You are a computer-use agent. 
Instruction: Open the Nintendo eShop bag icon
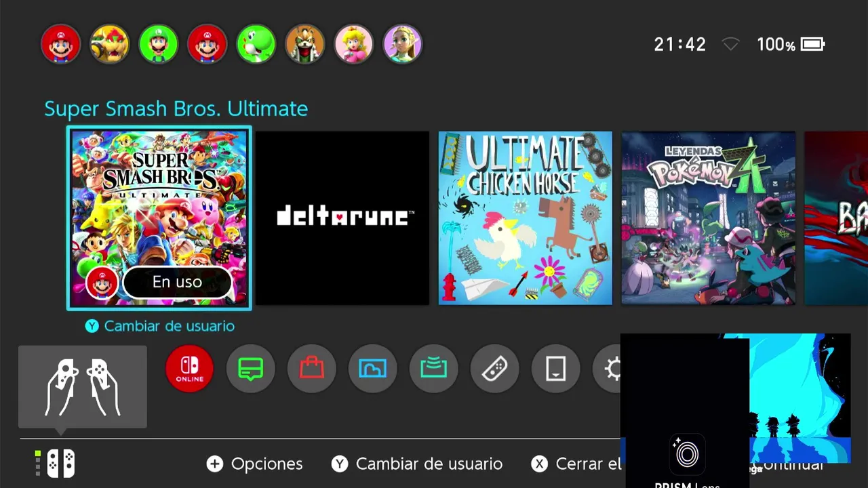click(312, 369)
